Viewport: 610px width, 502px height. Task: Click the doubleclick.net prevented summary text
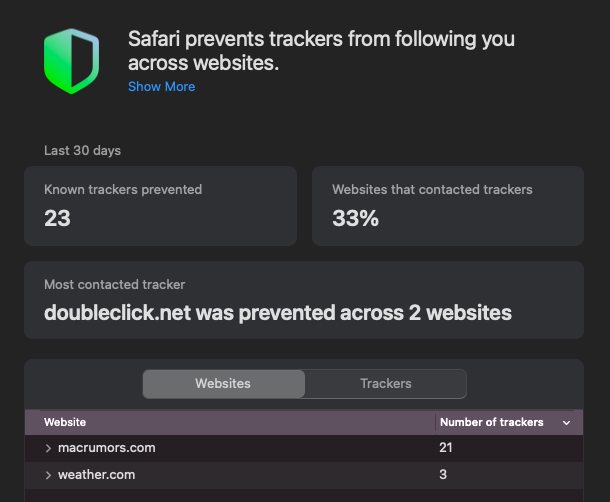278,313
